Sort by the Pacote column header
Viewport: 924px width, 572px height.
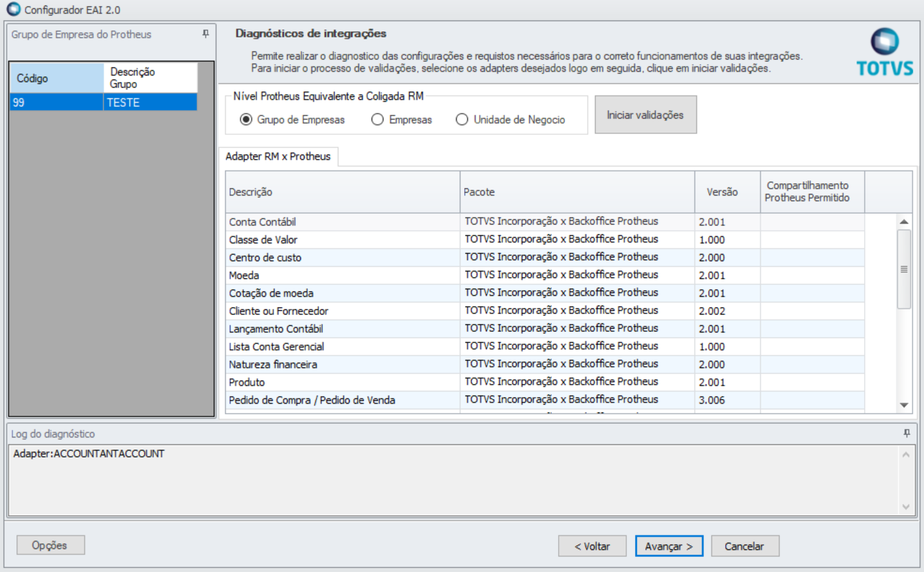click(x=576, y=192)
